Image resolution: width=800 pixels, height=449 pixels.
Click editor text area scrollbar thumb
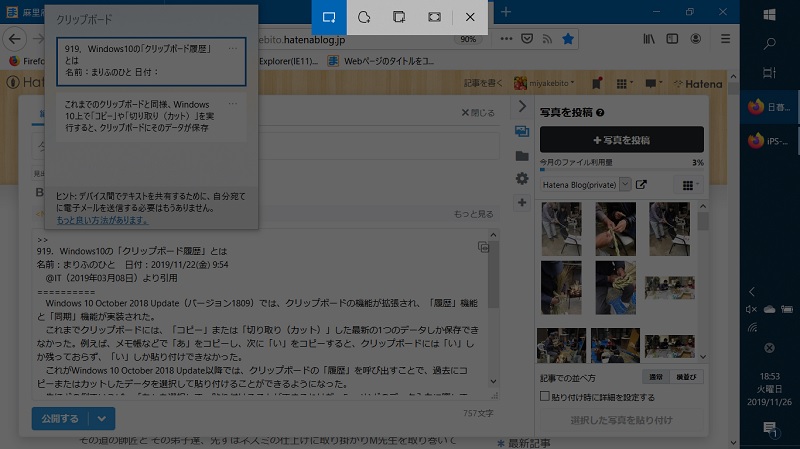point(493,276)
